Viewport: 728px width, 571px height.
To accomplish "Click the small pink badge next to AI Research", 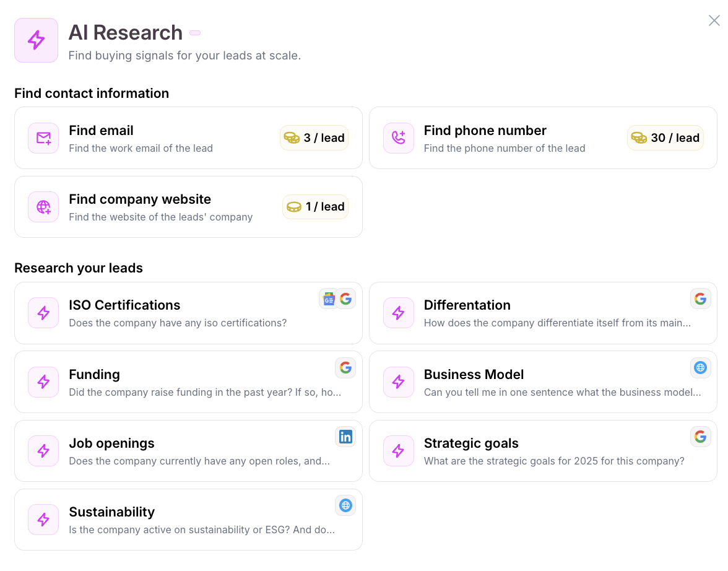I will [x=195, y=33].
